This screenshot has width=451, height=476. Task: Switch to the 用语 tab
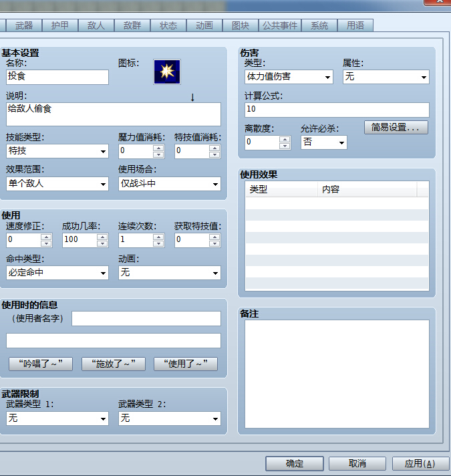[355, 25]
